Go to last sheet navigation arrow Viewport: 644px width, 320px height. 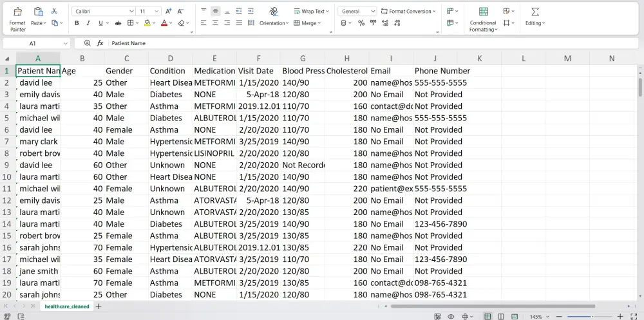[32, 306]
